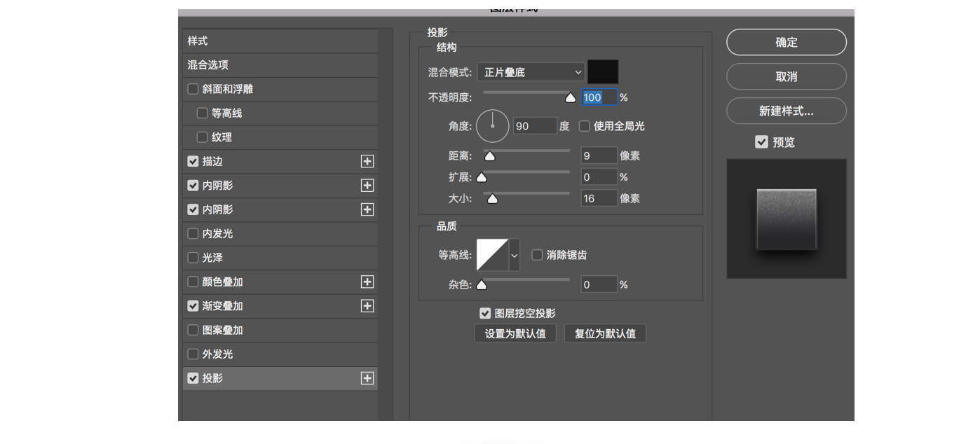
Task: Click the plus icon beside 描边
Action: pyautogui.click(x=367, y=162)
